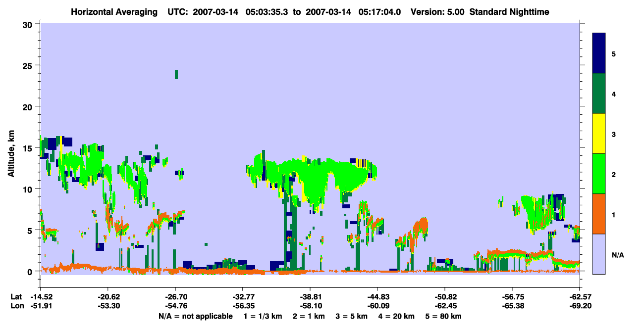This screenshot has height=330, width=644.
Task: Click the dark blue level 5 colorbar segment
Action: point(599,53)
